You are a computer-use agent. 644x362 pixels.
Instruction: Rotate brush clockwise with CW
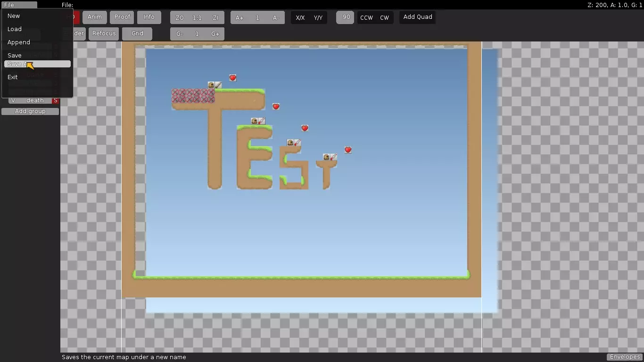[385, 17]
